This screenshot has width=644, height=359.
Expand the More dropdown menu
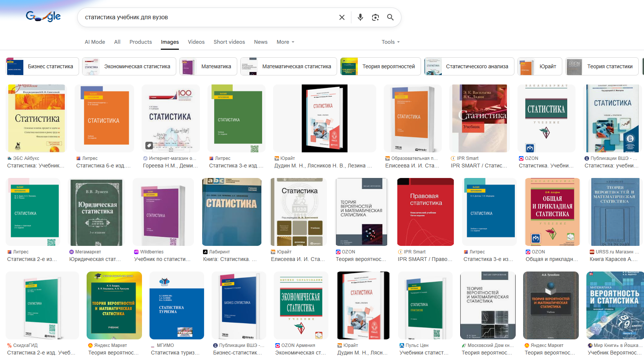(x=285, y=42)
